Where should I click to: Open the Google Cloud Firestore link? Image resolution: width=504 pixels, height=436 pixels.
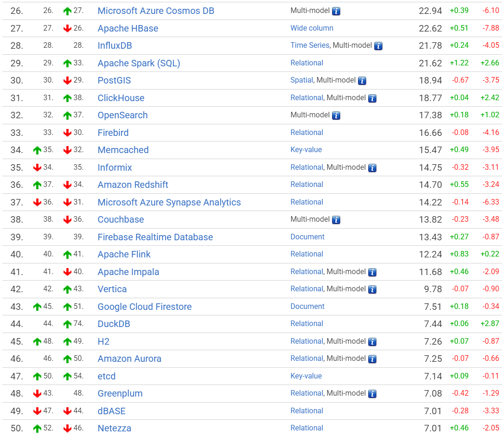[145, 307]
